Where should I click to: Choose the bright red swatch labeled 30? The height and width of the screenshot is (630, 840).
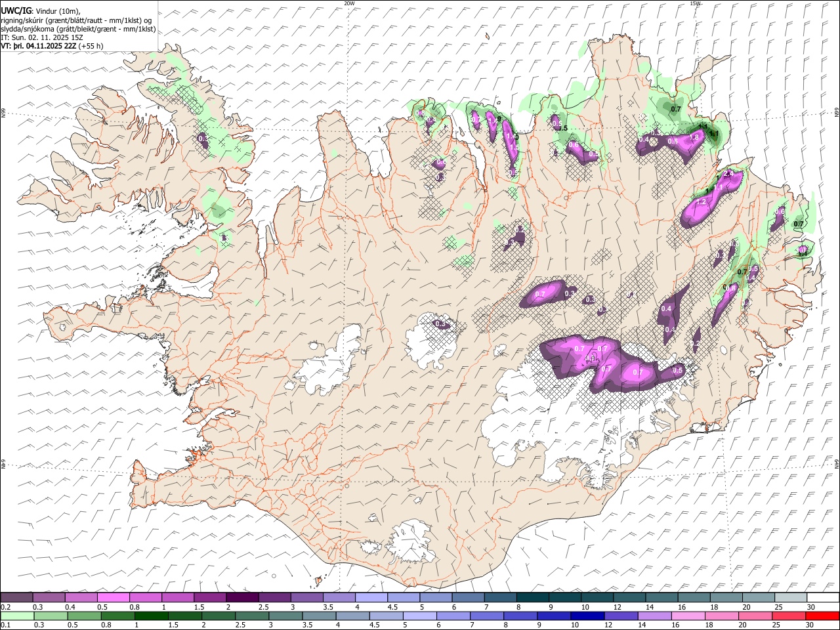(822, 616)
